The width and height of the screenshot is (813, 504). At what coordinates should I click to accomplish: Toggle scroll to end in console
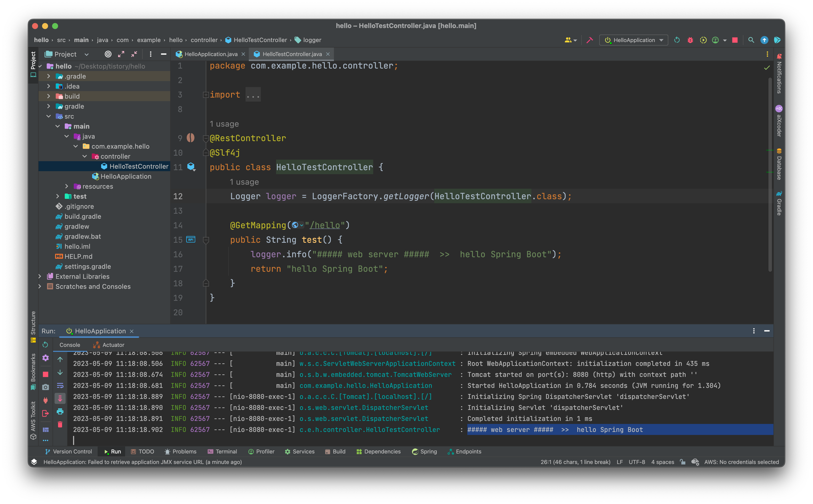60,398
